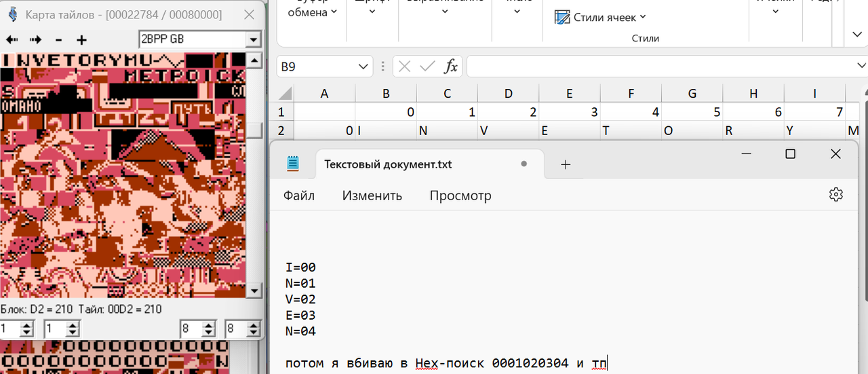Click the Enter checkmark formula bar icon
The image size is (868, 374).
click(427, 67)
